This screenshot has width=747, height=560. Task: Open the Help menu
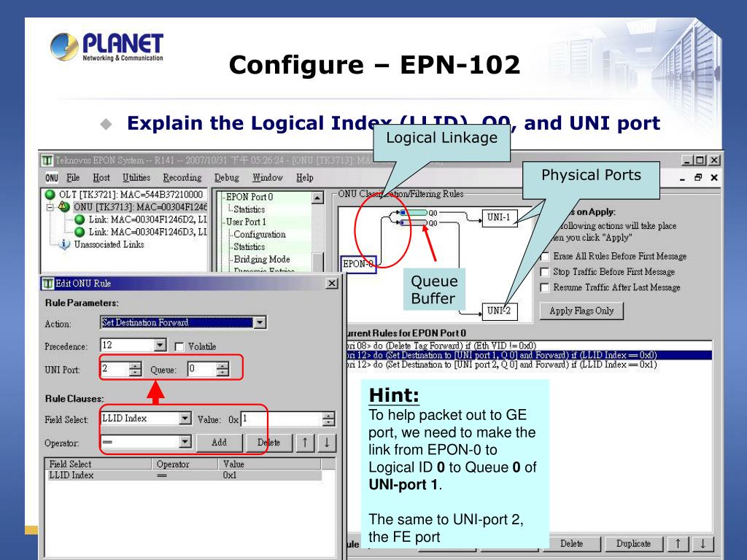pos(304,178)
